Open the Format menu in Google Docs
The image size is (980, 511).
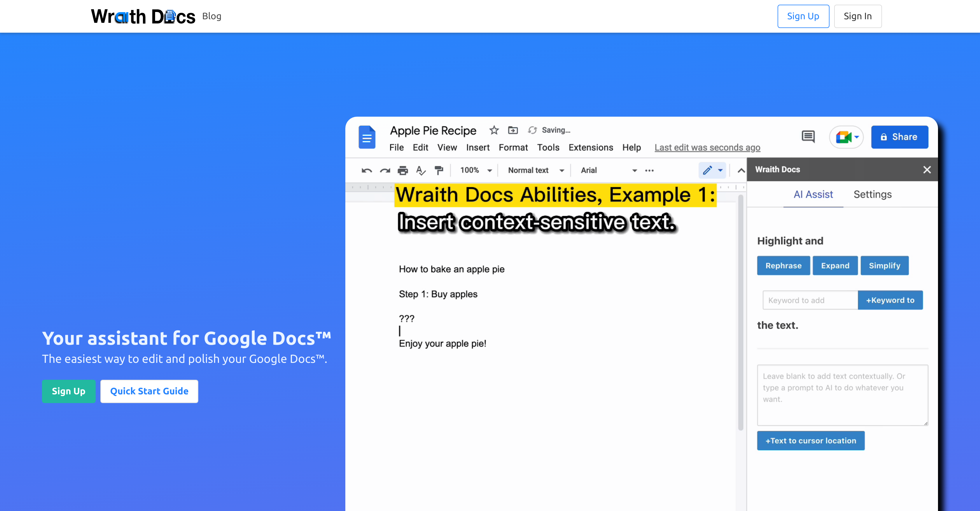(x=512, y=147)
